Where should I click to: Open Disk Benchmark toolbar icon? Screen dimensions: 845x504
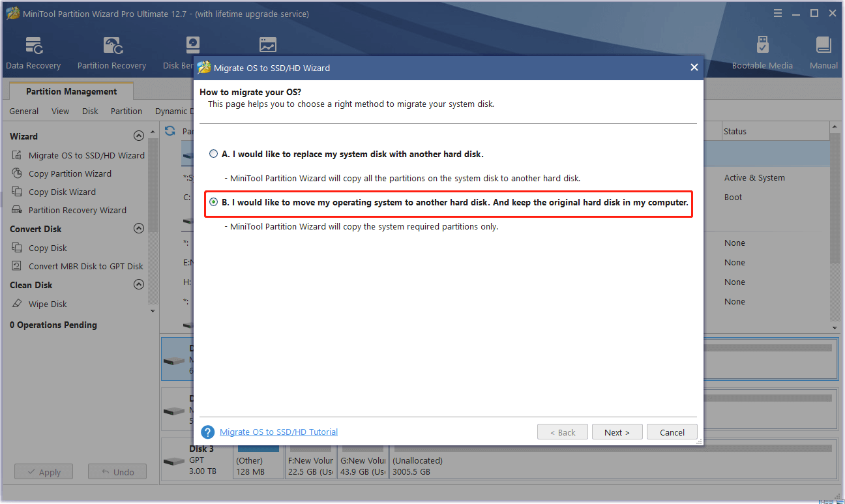point(193,45)
